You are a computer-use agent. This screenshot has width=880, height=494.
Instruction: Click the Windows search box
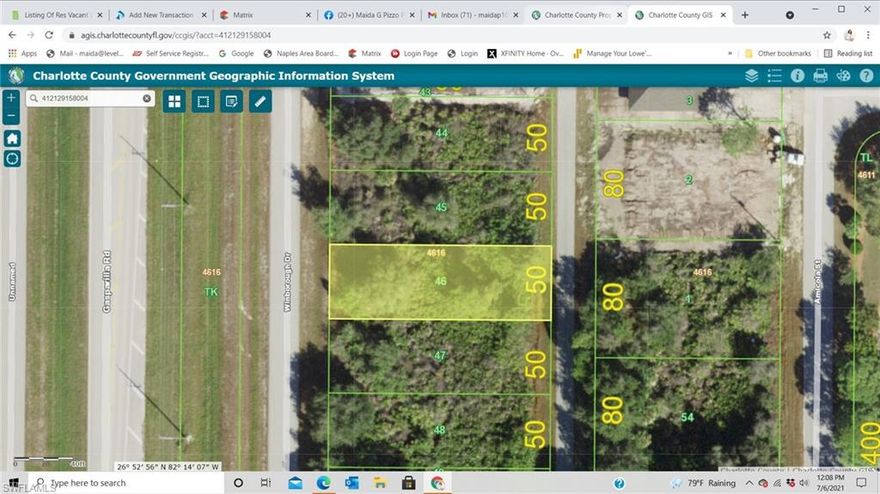tap(126, 483)
